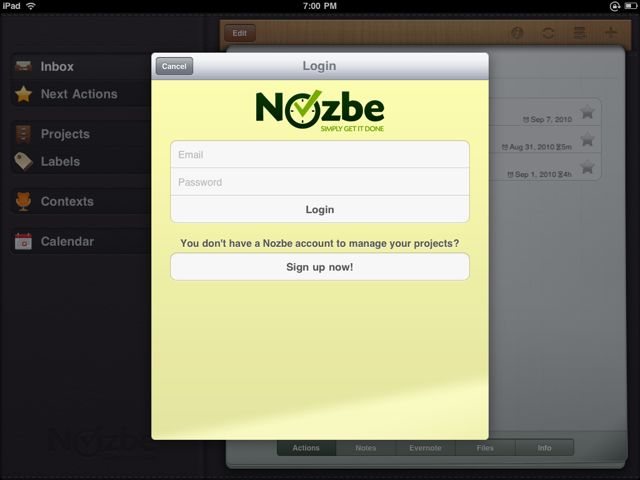Focus the Password input field
640x480 pixels.
pos(320,182)
